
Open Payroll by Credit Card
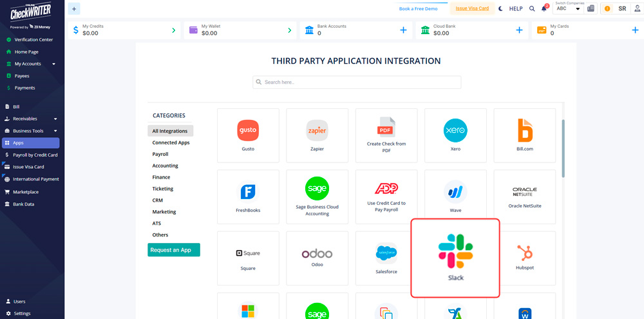31,155
